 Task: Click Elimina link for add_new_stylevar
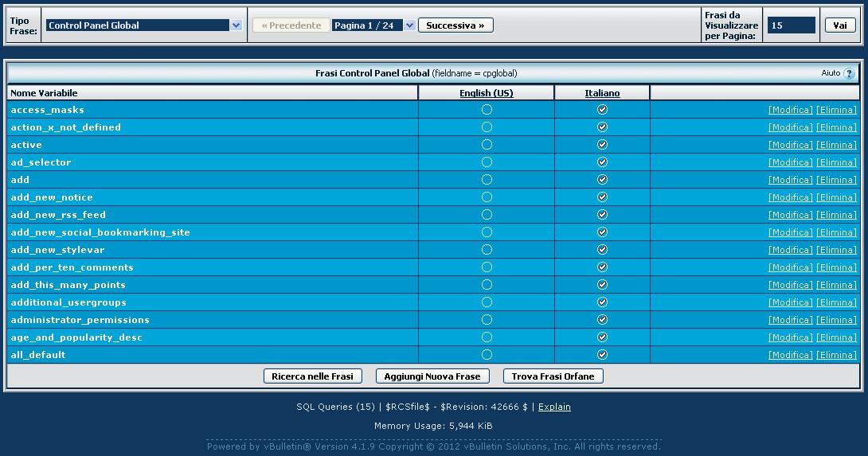(836, 250)
